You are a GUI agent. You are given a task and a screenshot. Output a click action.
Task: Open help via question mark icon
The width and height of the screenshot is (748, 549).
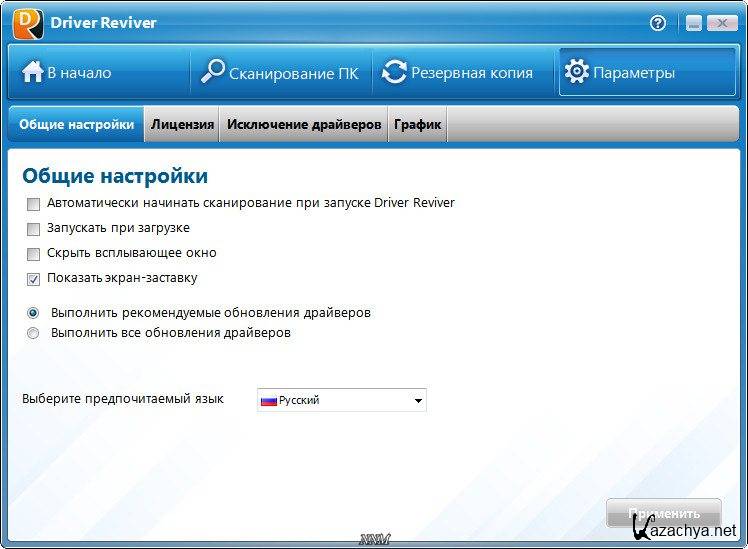tap(658, 23)
